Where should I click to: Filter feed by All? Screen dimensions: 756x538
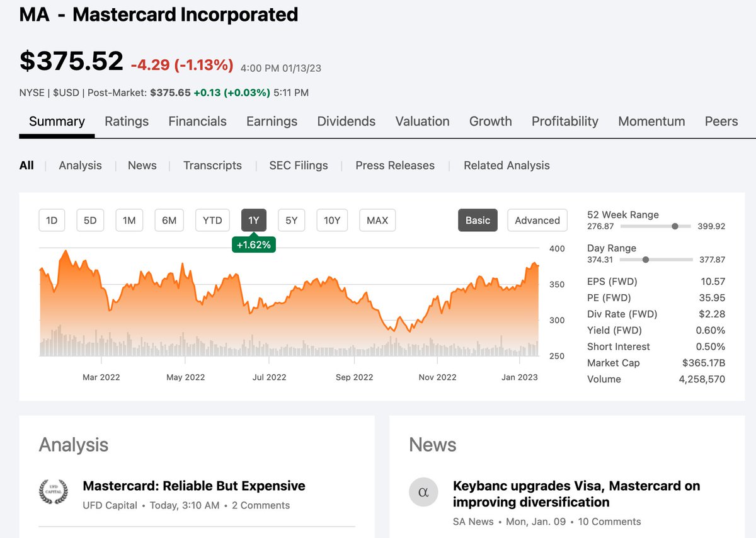point(26,166)
